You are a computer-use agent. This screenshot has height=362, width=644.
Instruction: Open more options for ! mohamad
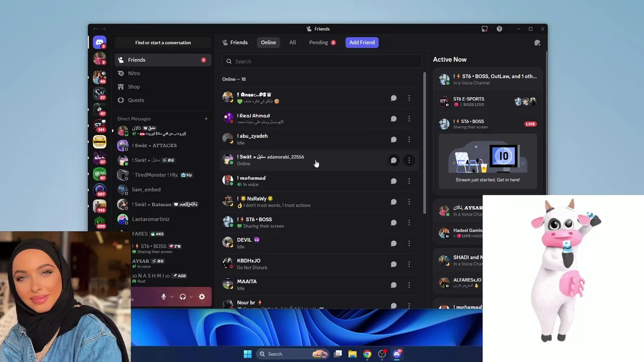coord(409,181)
